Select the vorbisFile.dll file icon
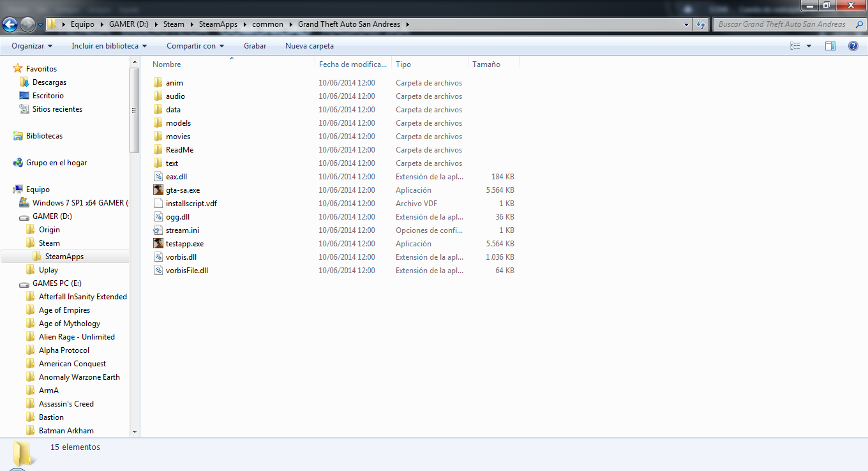The height and width of the screenshot is (471, 868). coord(158,271)
